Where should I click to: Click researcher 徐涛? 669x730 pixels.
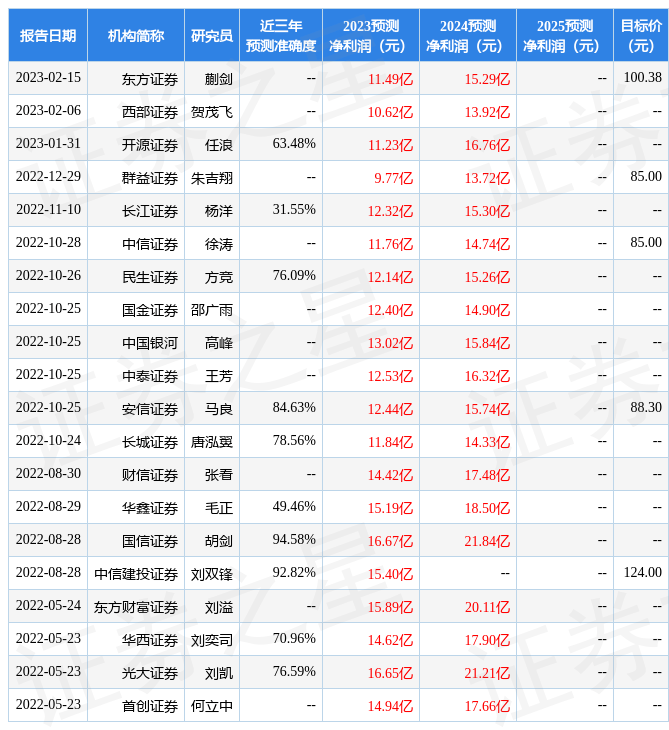tap(219, 244)
